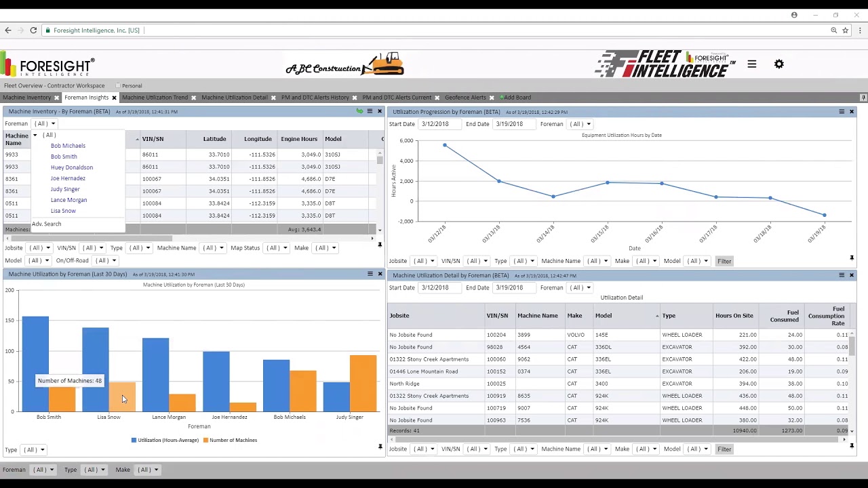Image resolution: width=868 pixels, height=488 pixels.
Task: Click the browser back arrow
Action: [x=8, y=30]
